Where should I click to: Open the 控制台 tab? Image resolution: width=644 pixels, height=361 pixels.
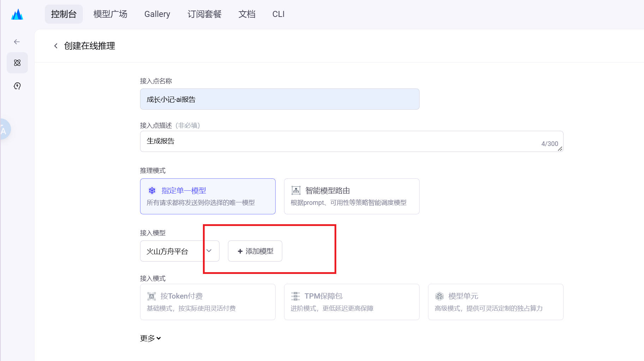click(64, 14)
